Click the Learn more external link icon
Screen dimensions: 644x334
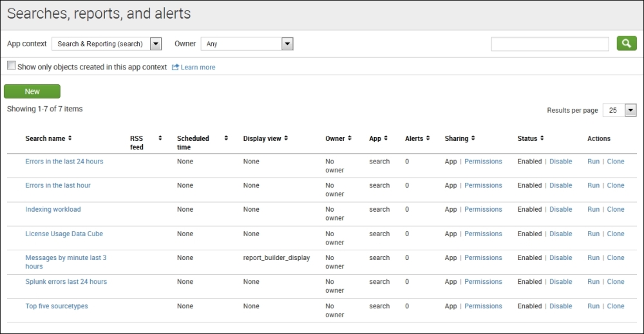pos(175,67)
